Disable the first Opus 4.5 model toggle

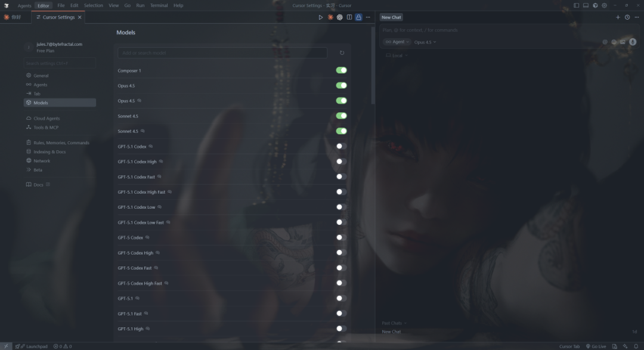[341, 85]
